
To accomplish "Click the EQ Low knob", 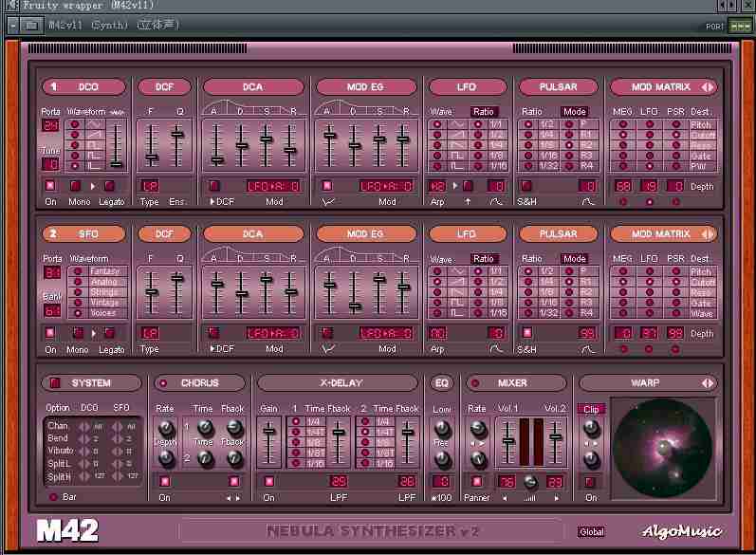I will pyautogui.click(x=442, y=428).
